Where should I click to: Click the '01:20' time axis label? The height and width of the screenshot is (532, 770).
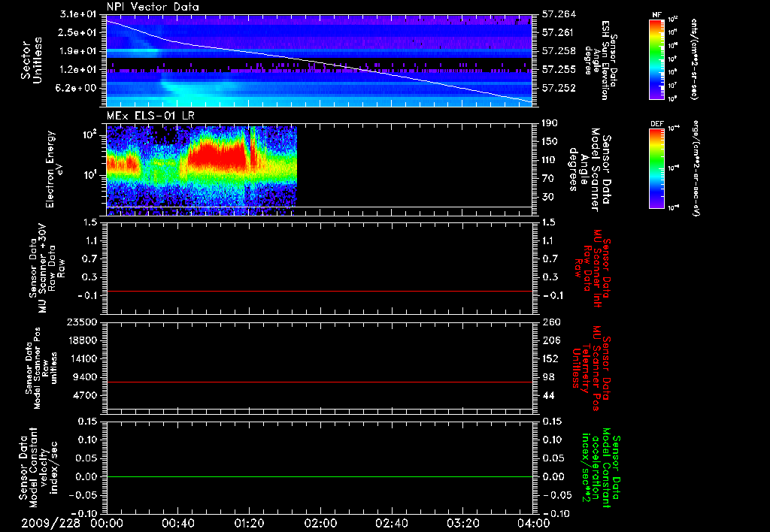[x=249, y=523]
